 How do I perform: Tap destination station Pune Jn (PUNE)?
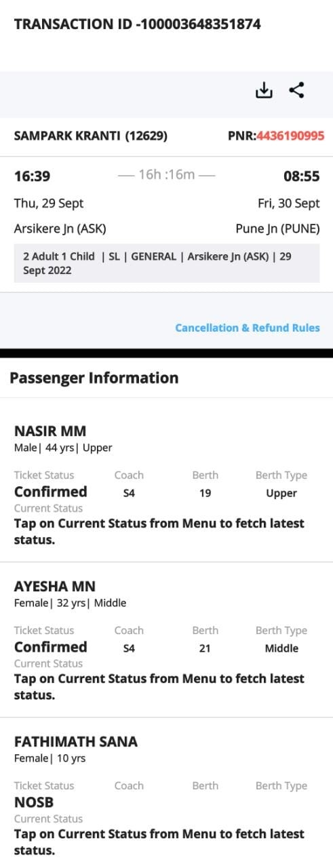(x=277, y=229)
